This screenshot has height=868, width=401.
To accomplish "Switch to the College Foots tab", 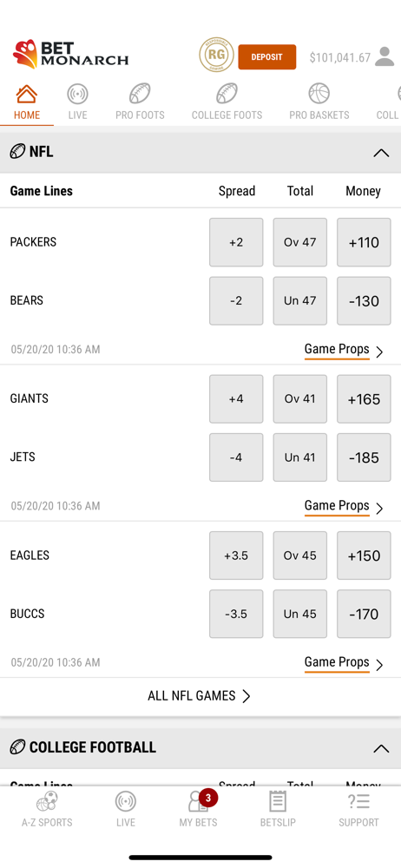I will point(227,102).
